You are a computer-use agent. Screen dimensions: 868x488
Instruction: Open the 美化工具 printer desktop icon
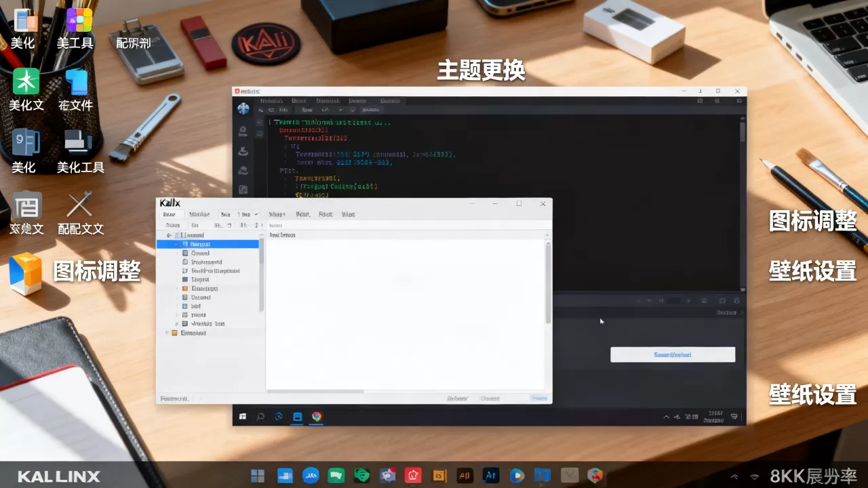click(78, 142)
